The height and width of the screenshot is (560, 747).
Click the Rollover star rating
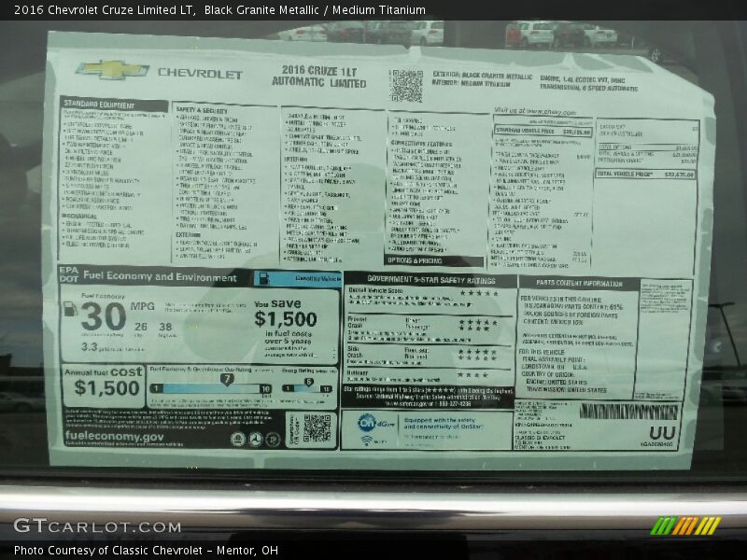[x=472, y=375]
